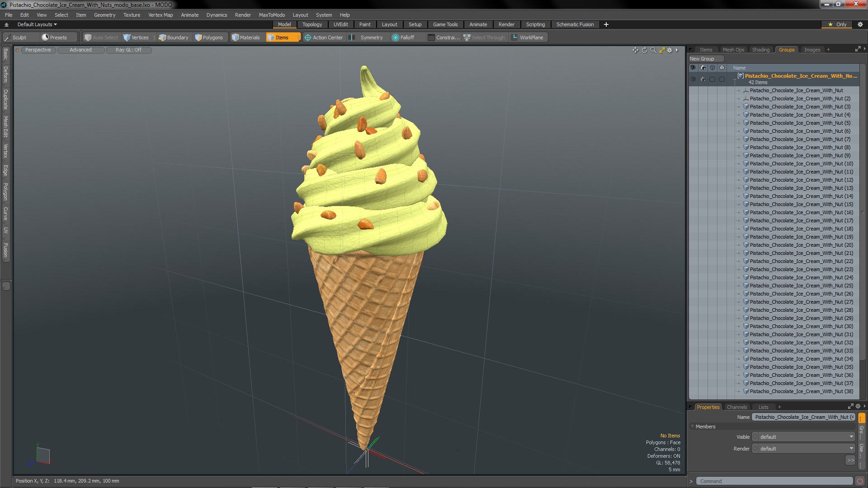868x488 pixels.
Task: Open the Visible default dropdown
Action: tap(804, 437)
